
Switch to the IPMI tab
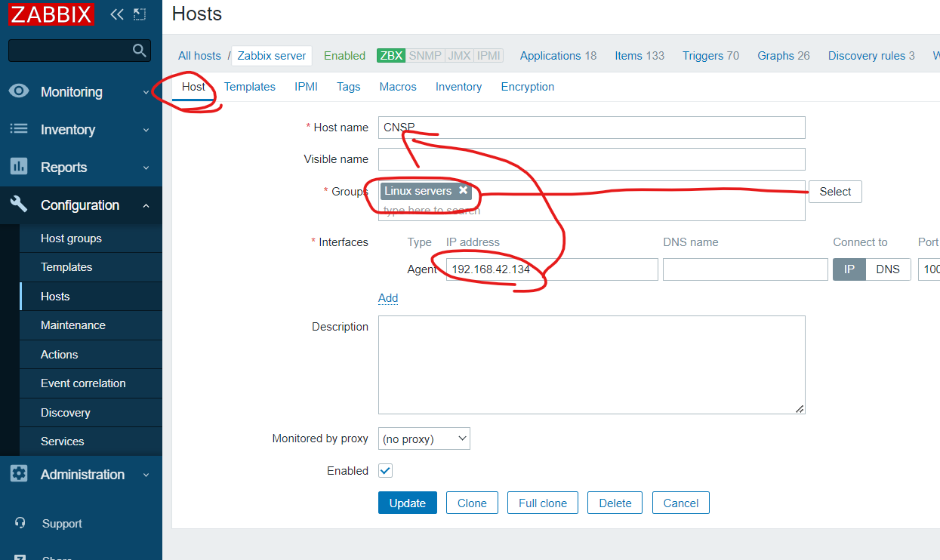tap(306, 87)
